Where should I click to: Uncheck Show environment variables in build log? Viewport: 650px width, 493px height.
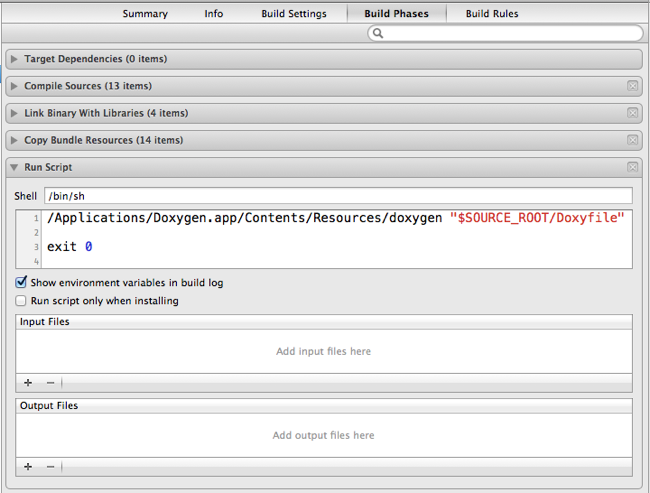point(22,283)
